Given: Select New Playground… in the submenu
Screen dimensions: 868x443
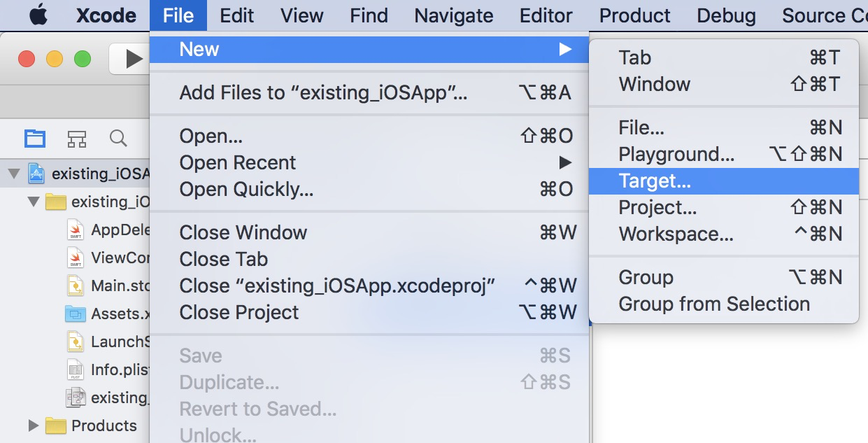Looking at the screenshot, I should 724,154.
